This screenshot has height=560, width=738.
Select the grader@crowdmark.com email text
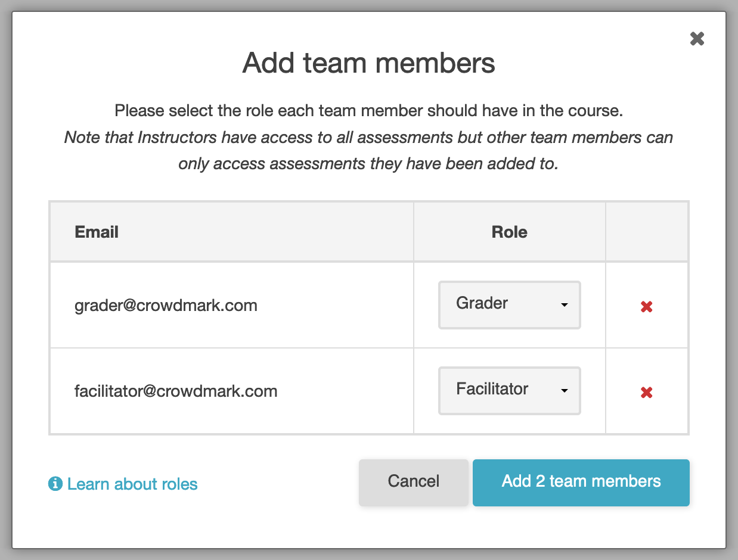(x=166, y=306)
